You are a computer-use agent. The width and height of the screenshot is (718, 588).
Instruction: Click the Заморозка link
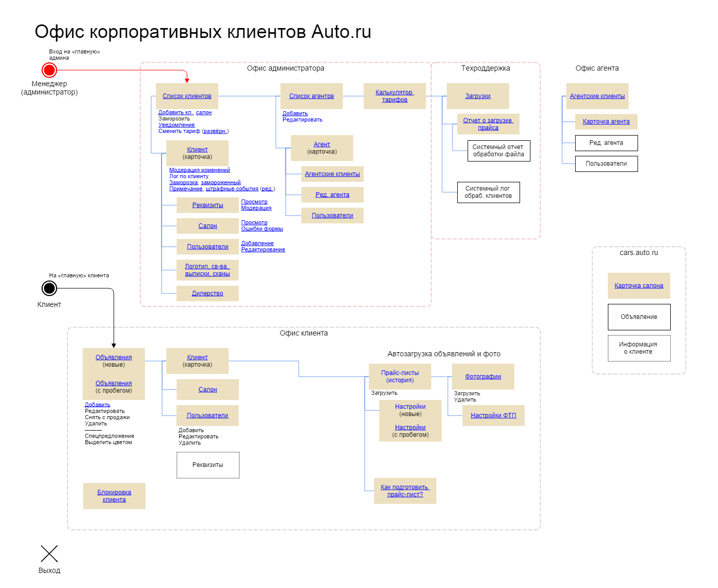(183, 182)
